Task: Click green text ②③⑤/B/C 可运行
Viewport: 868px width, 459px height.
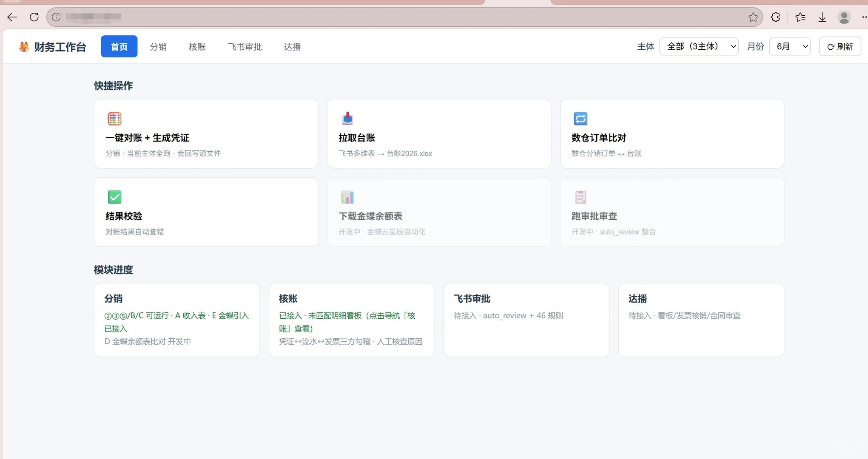Action: 137,315
